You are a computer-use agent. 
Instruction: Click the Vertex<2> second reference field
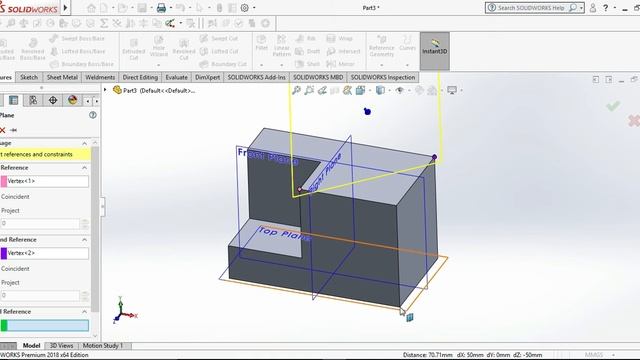click(x=44, y=253)
